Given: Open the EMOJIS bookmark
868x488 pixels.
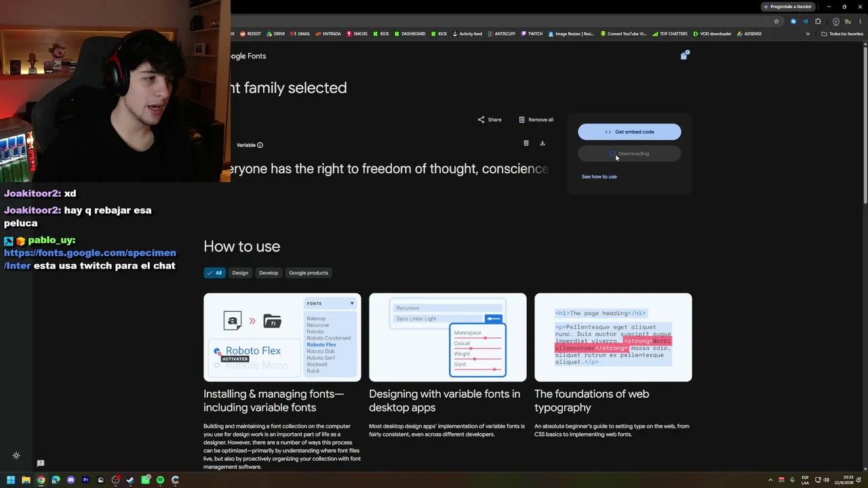Looking at the screenshot, I should (x=358, y=34).
